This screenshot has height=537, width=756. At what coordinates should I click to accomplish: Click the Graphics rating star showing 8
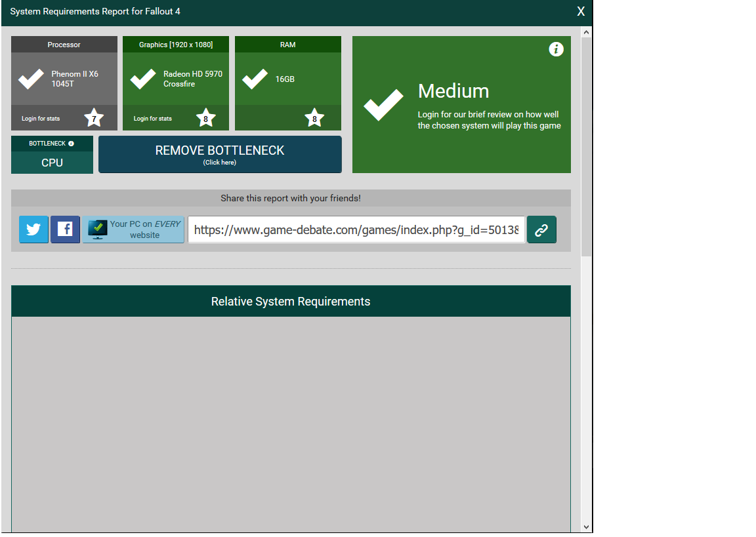[206, 118]
